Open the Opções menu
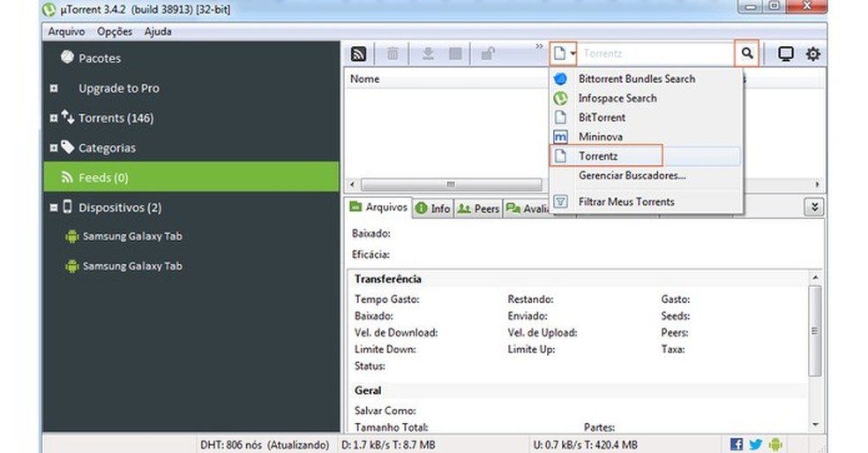 pyautogui.click(x=115, y=32)
